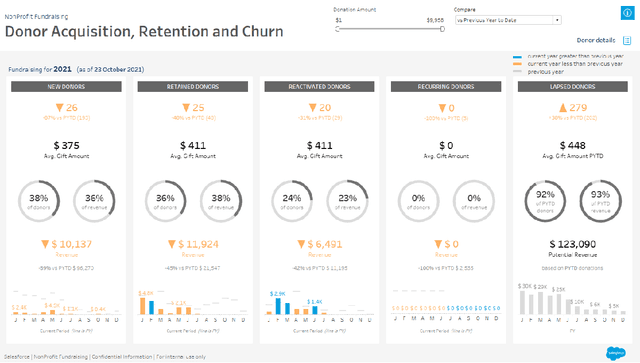This screenshot has width=640, height=363.
Task: Click the tall blue February bar in Reactivated chart
Action: pos(278,306)
